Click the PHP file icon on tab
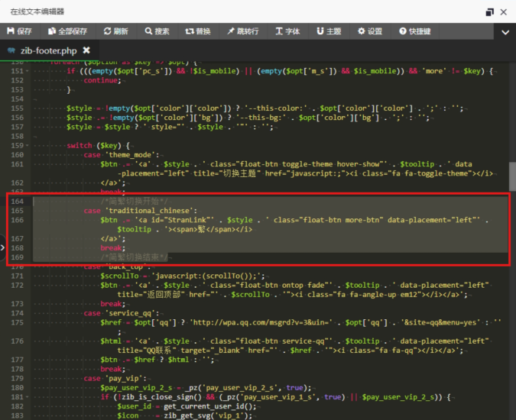The width and height of the screenshot is (516, 420). pos(11,50)
